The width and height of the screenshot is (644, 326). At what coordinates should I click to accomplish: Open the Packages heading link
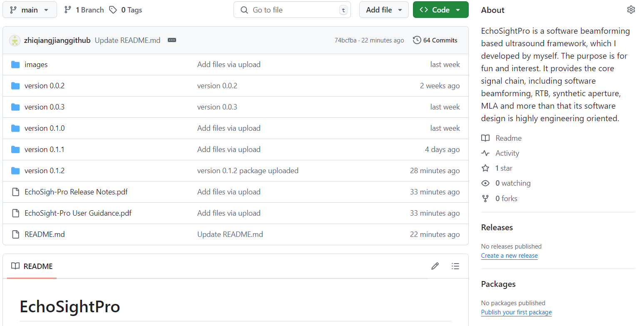click(x=498, y=284)
